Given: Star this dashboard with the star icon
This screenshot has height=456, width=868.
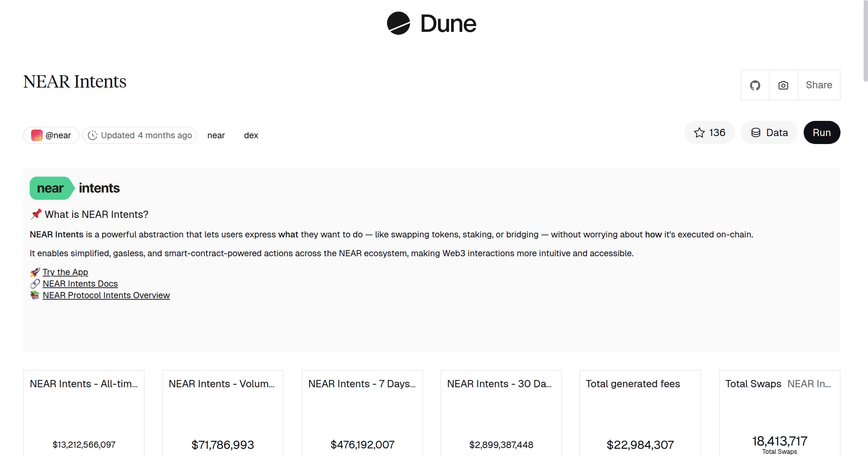Looking at the screenshot, I should (x=699, y=133).
